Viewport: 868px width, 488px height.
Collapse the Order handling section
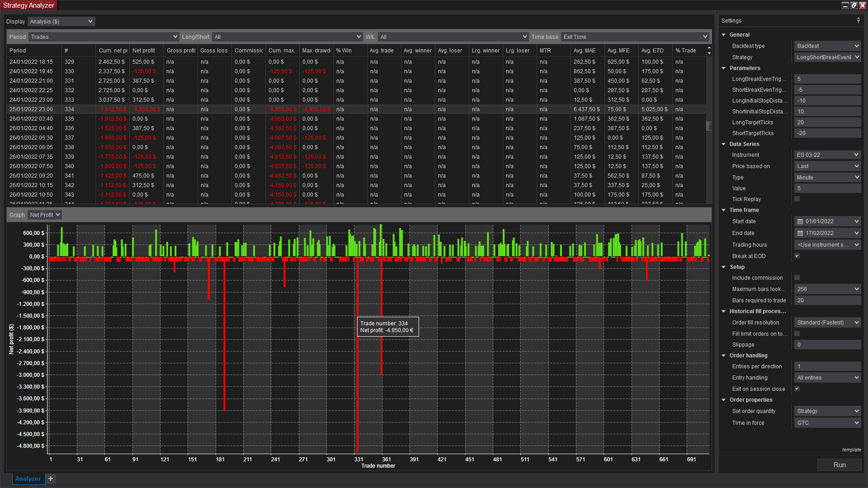click(724, 356)
